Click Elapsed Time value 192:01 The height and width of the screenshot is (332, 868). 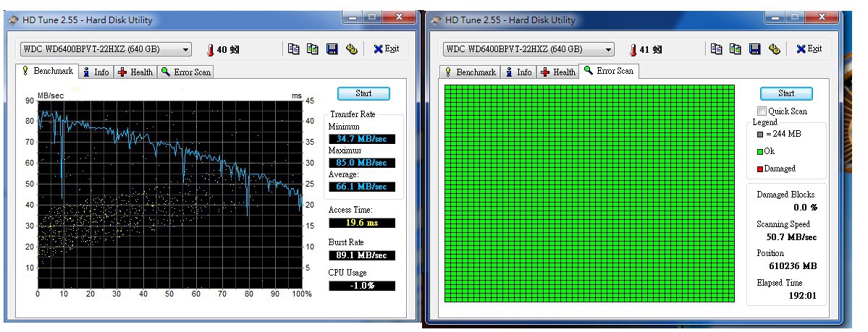tap(802, 296)
